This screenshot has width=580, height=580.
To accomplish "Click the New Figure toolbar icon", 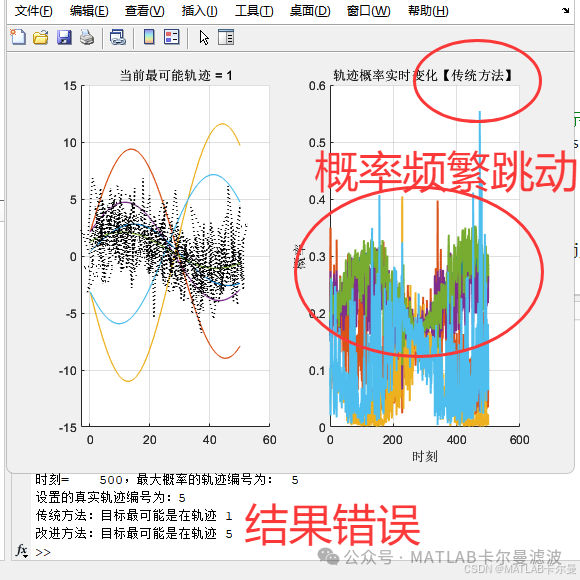I will [x=18, y=37].
